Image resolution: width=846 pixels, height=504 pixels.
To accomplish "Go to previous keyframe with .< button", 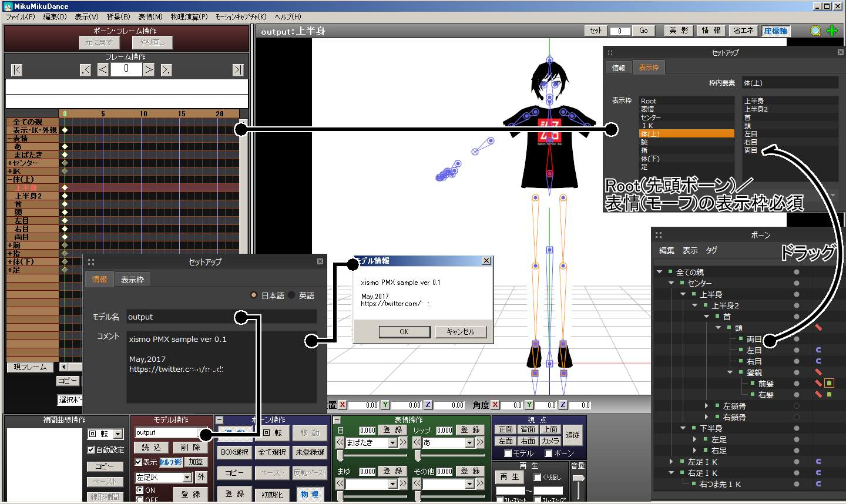I will pos(86,70).
